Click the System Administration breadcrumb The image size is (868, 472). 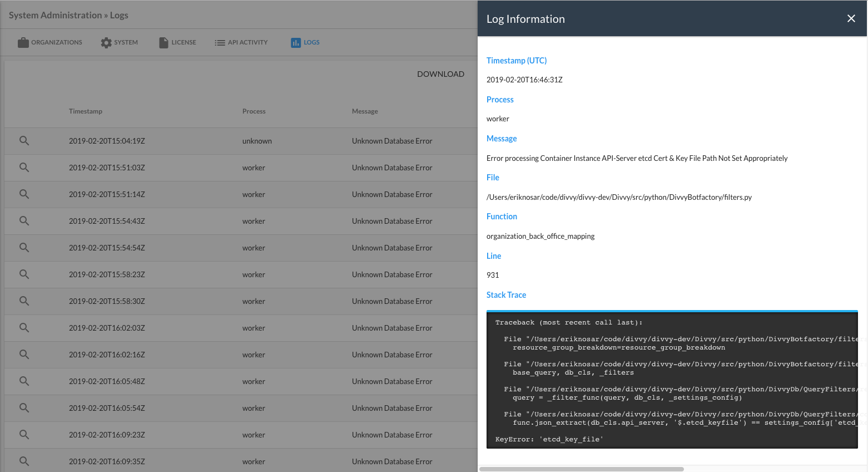[55, 15]
